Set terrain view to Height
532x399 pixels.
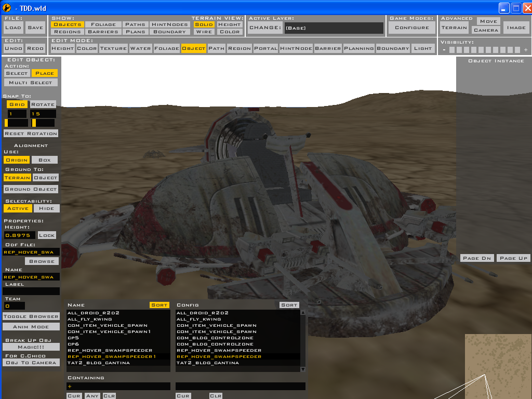pos(229,24)
